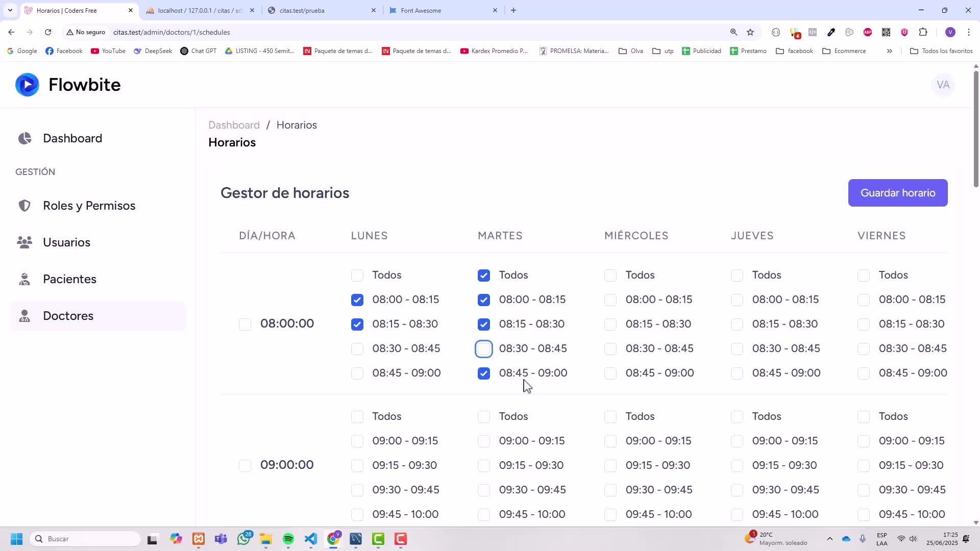The width and height of the screenshot is (980, 551).
Task: Open the Chrome extensions puzzle icon
Action: tap(923, 32)
